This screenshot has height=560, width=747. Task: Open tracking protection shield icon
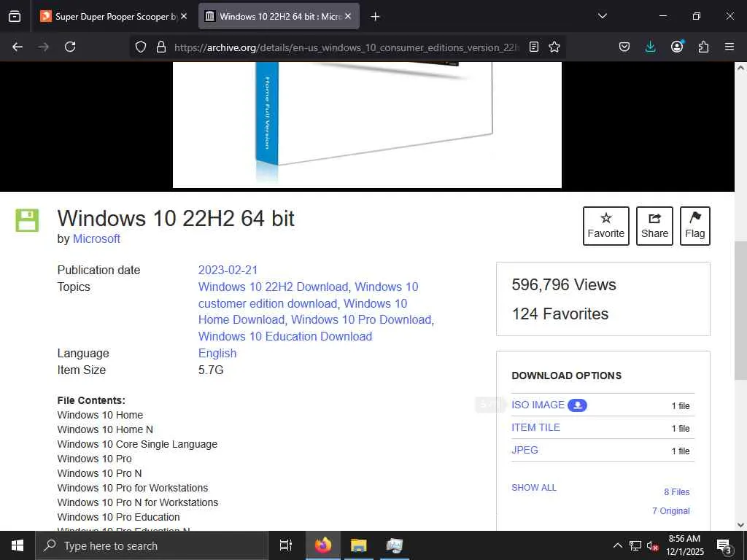(141, 47)
